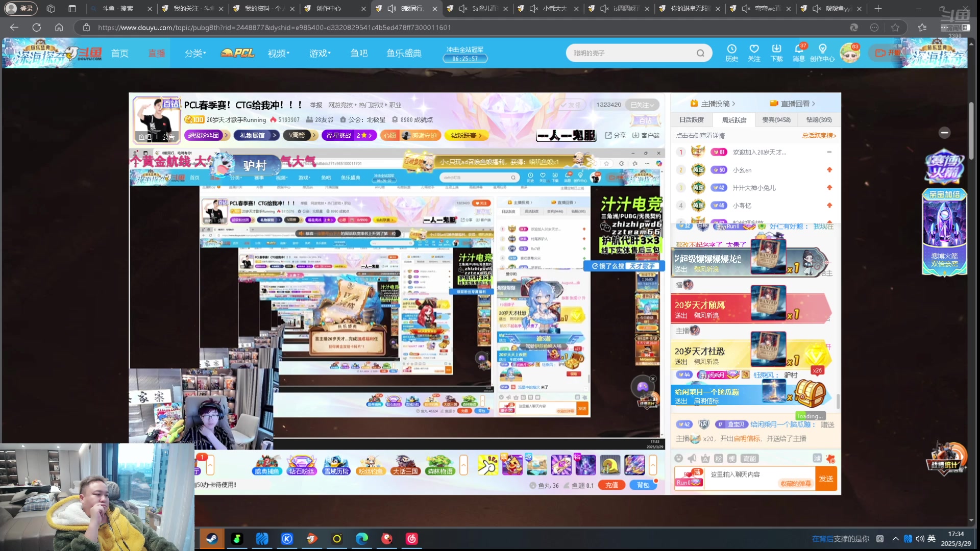Open the 粉丝钓鱼 activity icon
Image resolution: width=980 pixels, height=551 pixels.
coord(371,465)
